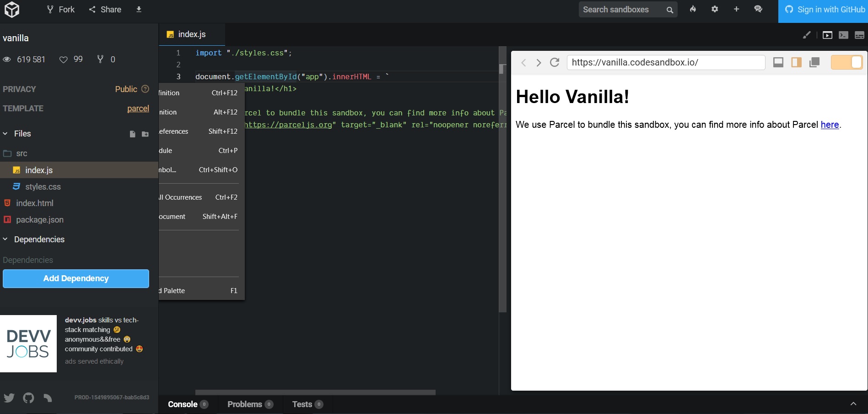Open the Twitter icon in sidebar footer
This screenshot has width=868, height=414.
(9, 398)
